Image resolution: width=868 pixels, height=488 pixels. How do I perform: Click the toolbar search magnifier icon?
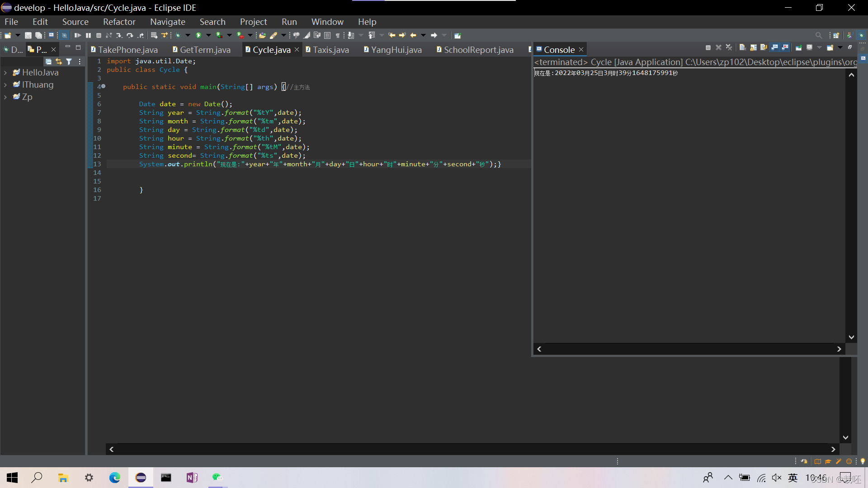(x=818, y=35)
